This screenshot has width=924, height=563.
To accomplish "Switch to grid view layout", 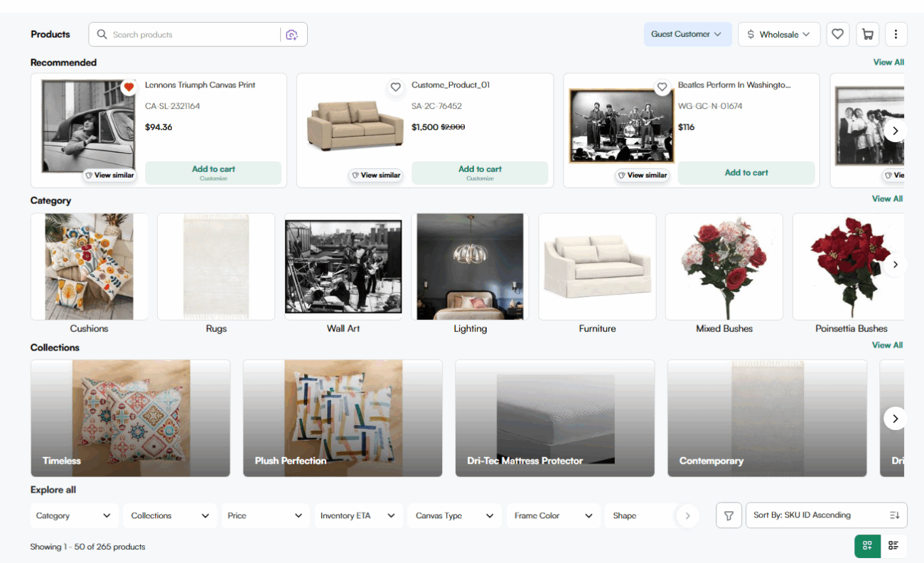I will tap(867, 546).
